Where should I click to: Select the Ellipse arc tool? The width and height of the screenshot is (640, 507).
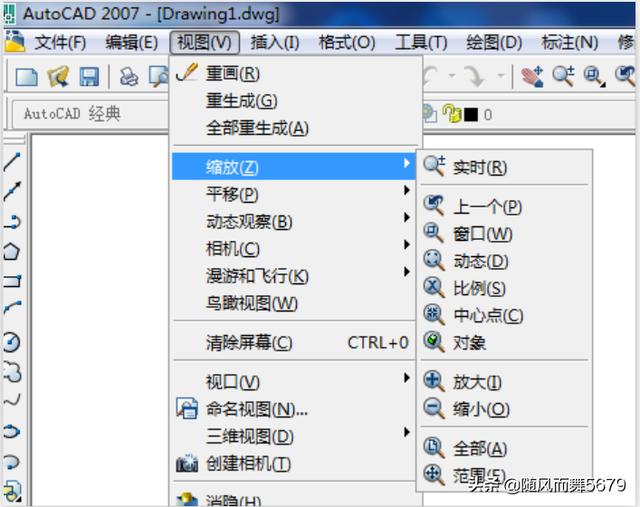coord(11,463)
